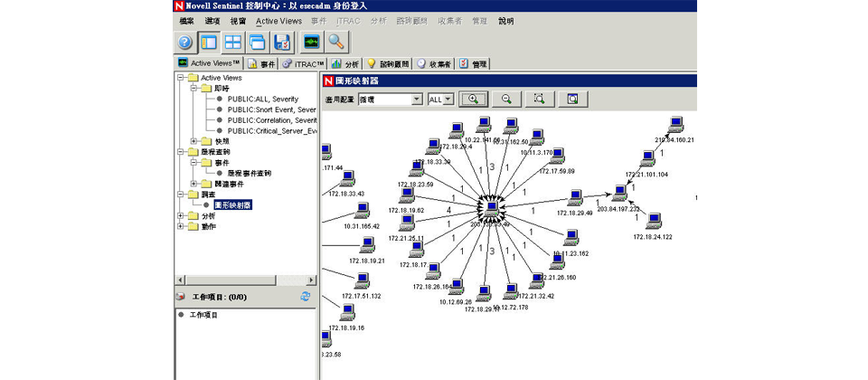Click the navigator horizontal scrollbar right arrow
Screen dimensions: 868x380
[312, 280]
